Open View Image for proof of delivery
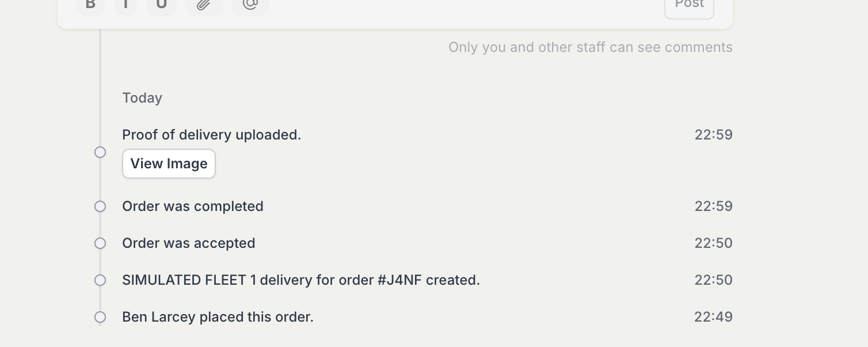The height and width of the screenshot is (347, 868). pos(169,164)
